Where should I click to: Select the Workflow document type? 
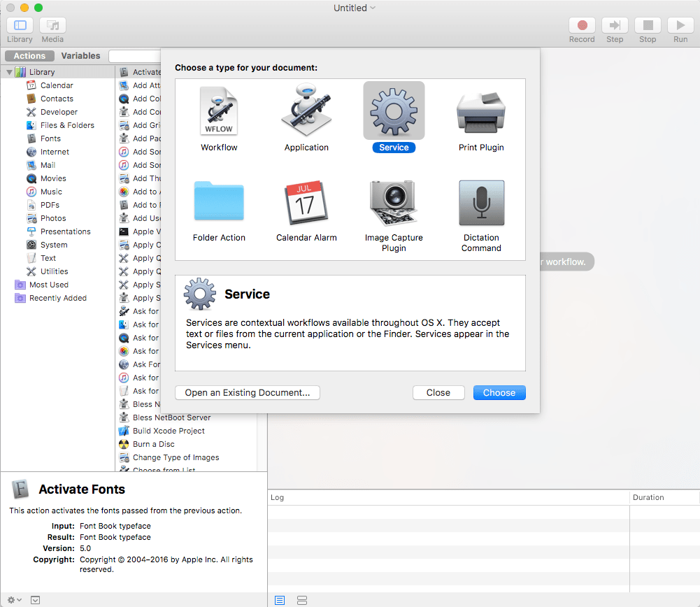tap(219, 118)
